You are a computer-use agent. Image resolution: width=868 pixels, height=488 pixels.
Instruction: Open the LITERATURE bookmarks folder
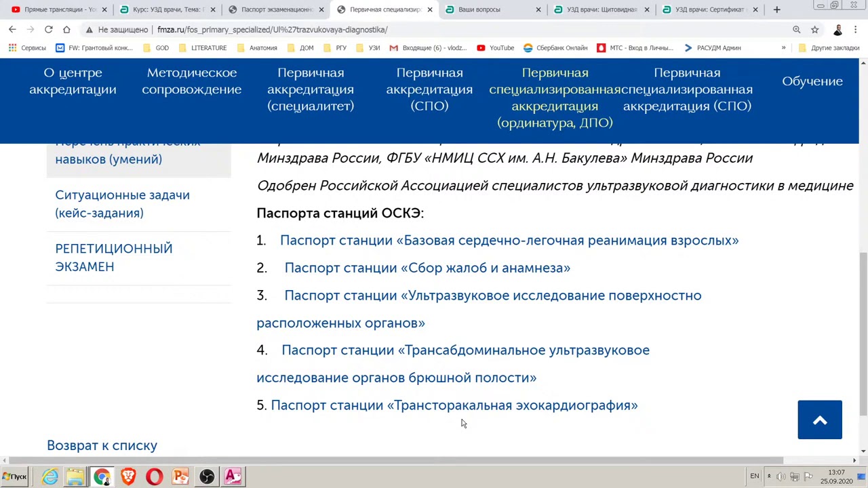(202, 47)
